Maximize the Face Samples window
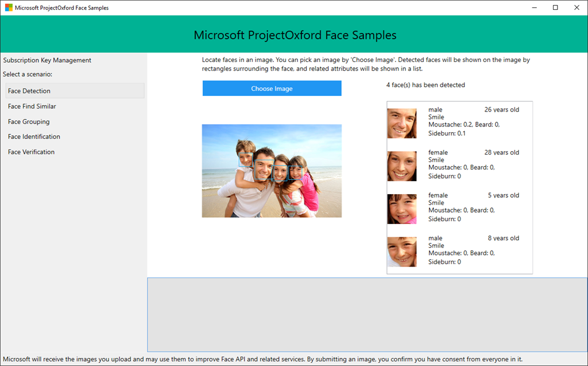The height and width of the screenshot is (366, 588). (555, 7)
